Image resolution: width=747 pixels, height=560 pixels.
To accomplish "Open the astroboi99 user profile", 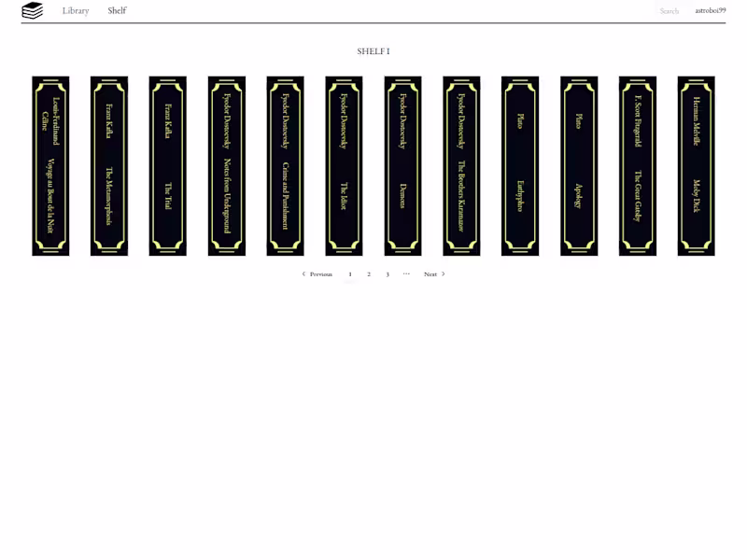I will [x=711, y=10].
